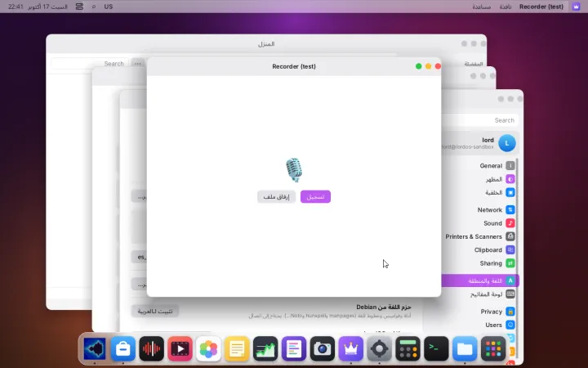Open the gray settings gear dock icon
Viewport: 588px width, 368px height.
click(380, 349)
